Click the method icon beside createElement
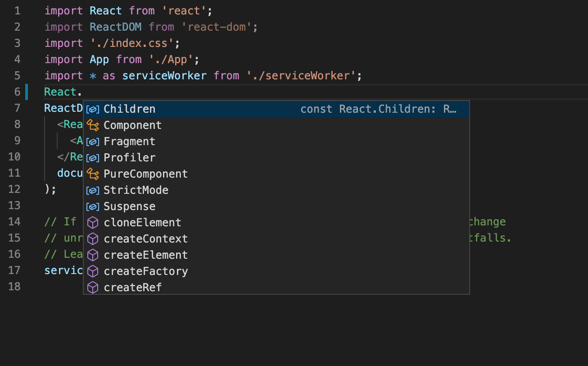Viewport: 588px width, 366px height. [93, 255]
